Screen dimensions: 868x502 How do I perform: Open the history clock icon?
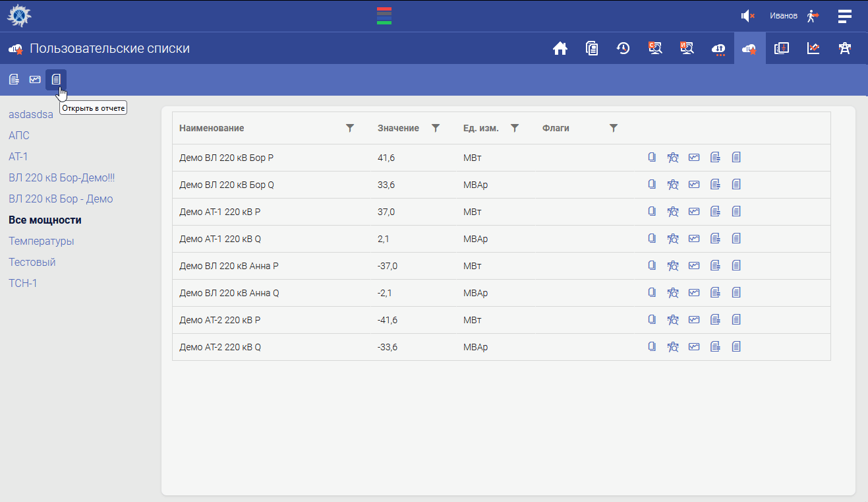click(623, 49)
